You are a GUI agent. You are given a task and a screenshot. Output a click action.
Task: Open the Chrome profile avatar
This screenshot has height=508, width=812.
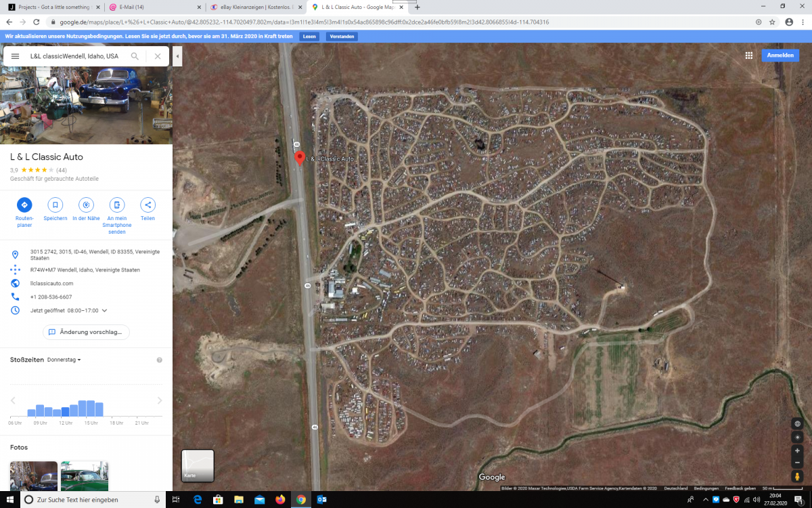click(789, 22)
